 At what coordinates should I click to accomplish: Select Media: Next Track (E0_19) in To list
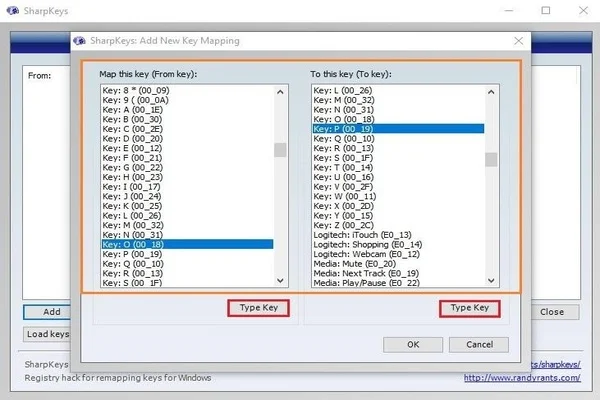[398, 273]
